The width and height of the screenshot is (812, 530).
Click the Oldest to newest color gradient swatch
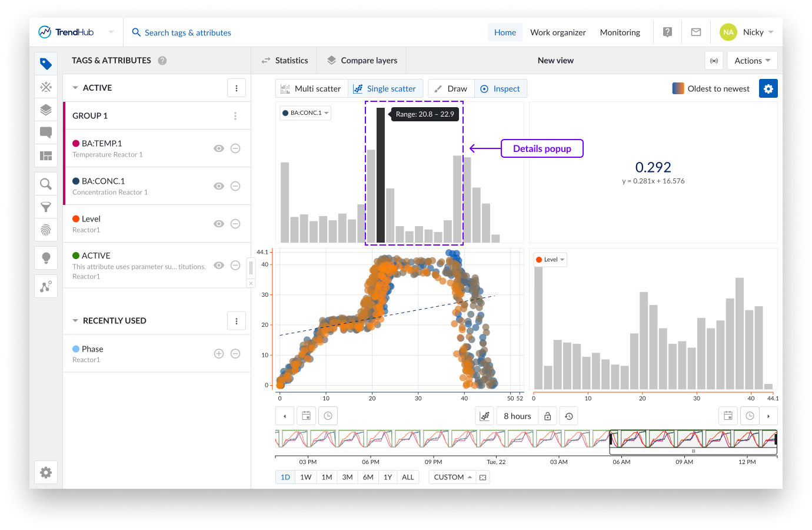pos(678,89)
